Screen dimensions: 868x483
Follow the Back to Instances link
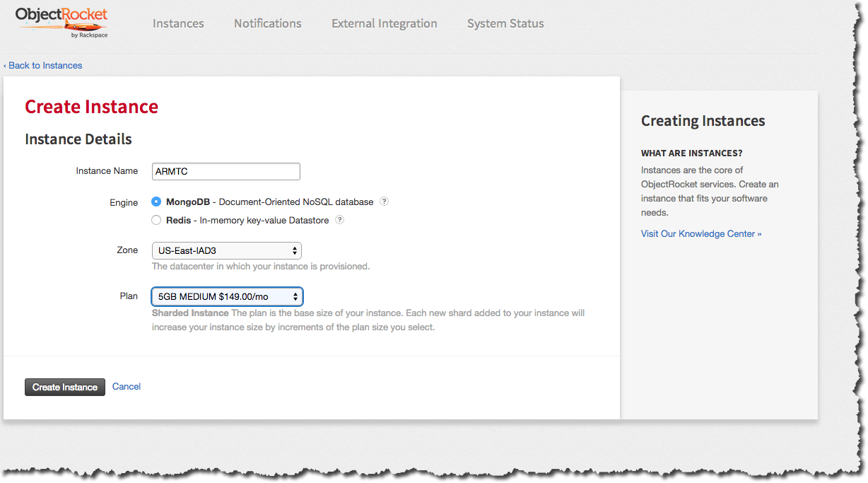pyautogui.click(x=43, y=66)
